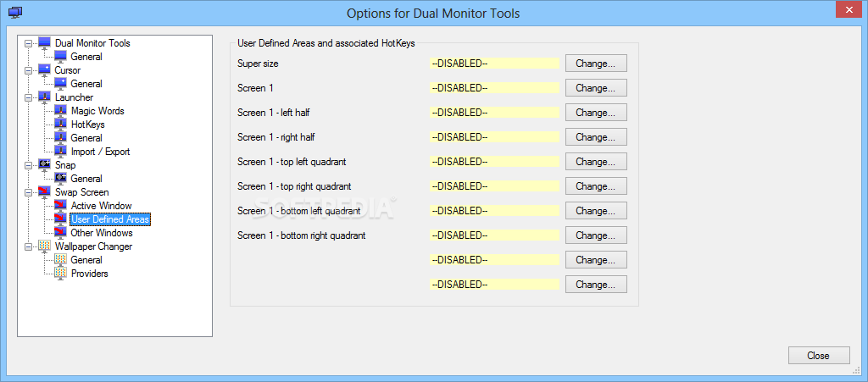
Task: Change hotkey for Screen 1 - top left quadrant
Action: tap(596, 162)
